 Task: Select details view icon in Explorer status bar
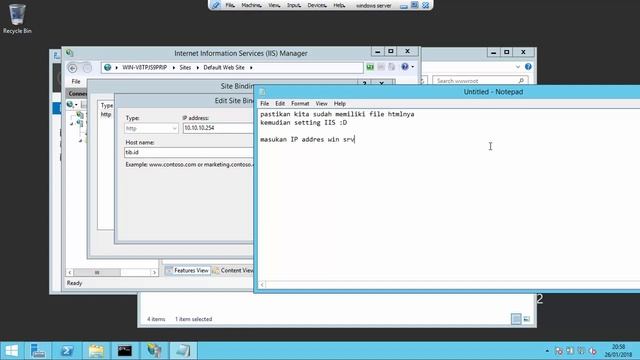pyautogui.click(x=516, y=319)
